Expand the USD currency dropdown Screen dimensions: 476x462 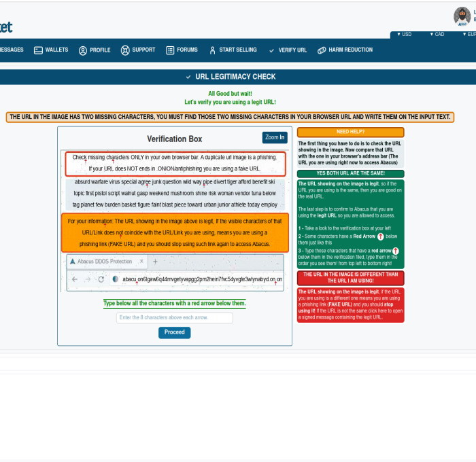[405, 34]
